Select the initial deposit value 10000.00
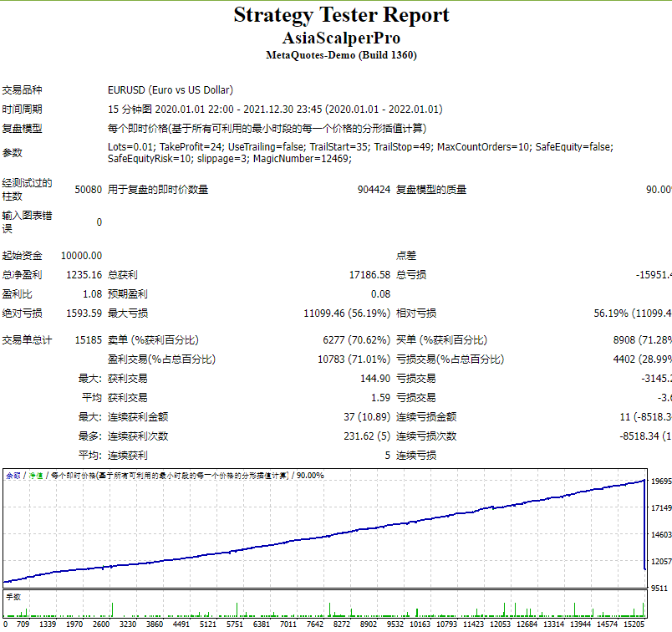 82,256
